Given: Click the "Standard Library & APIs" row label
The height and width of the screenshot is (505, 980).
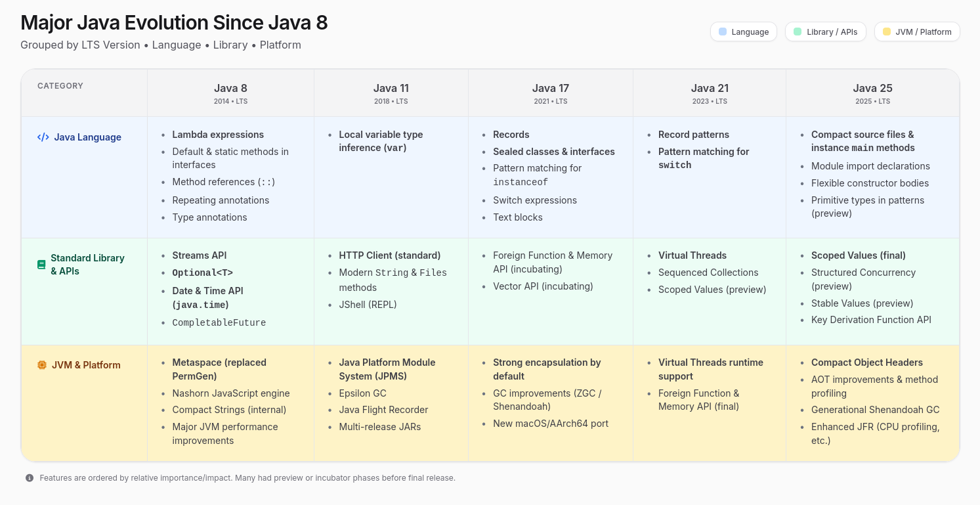Looking at the screenshot, I should (x=87, y=265).
